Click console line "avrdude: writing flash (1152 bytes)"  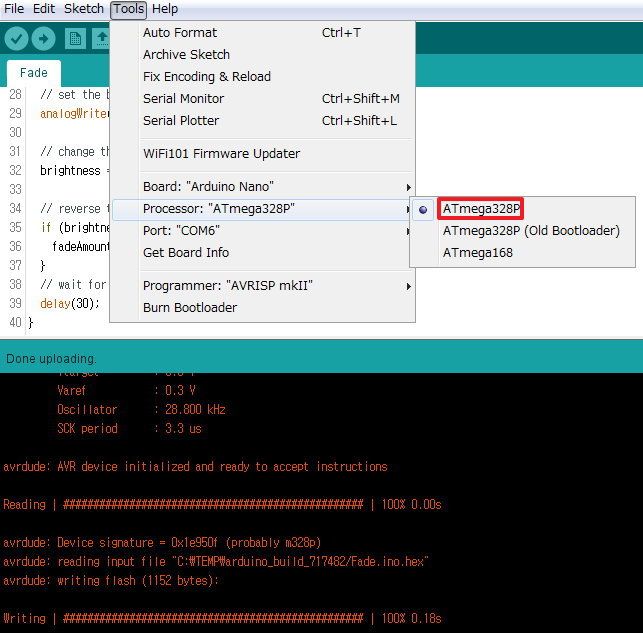pos(111,581)
